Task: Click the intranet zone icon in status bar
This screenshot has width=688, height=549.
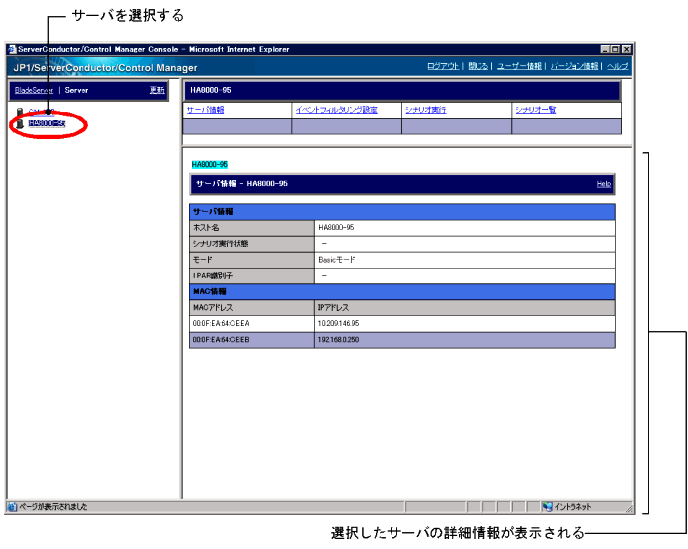Action: pos(547,507)
